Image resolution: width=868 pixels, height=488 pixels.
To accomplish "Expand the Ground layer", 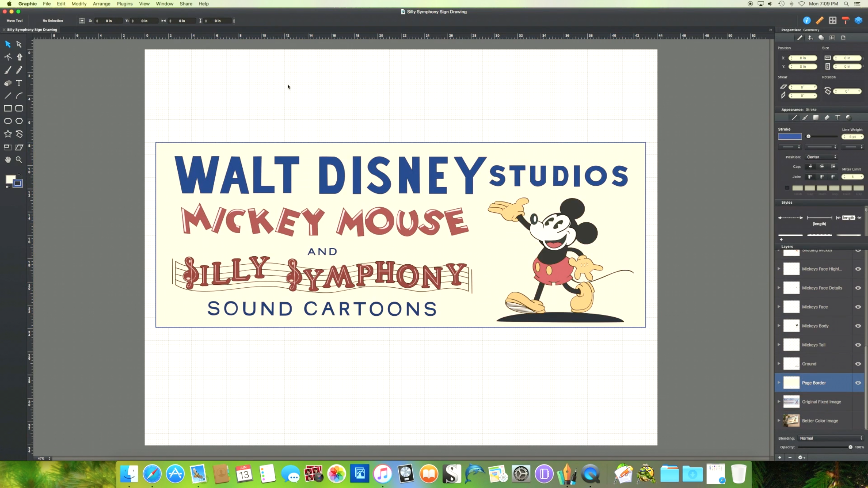I will click(779, 364).
